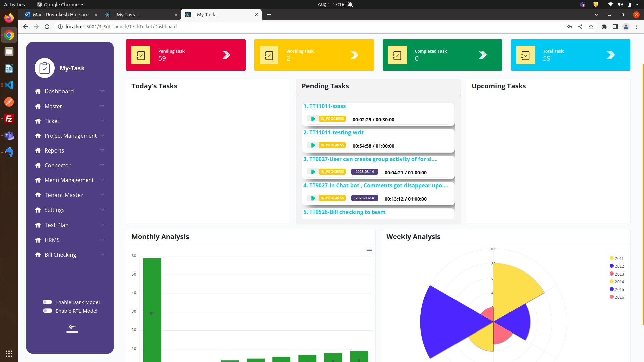Open the Reports sidebar menu item

[x=70, y=150]
